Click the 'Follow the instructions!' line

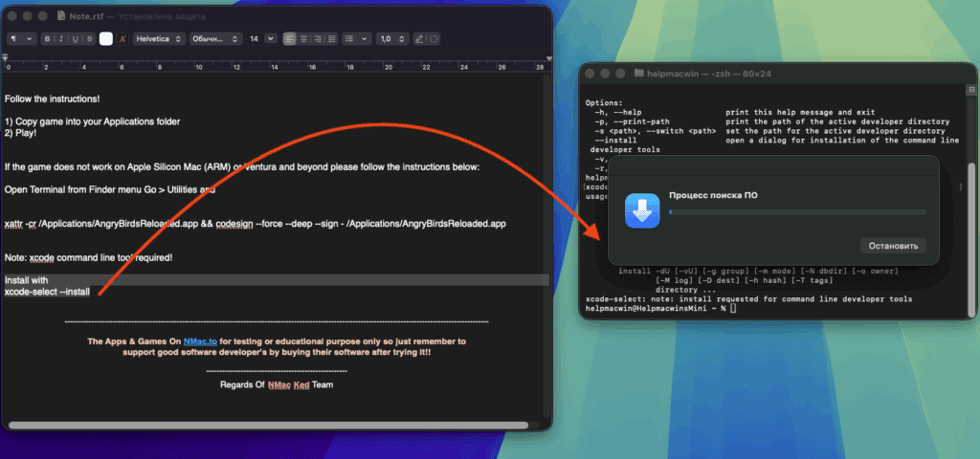(x=52, y=98)
